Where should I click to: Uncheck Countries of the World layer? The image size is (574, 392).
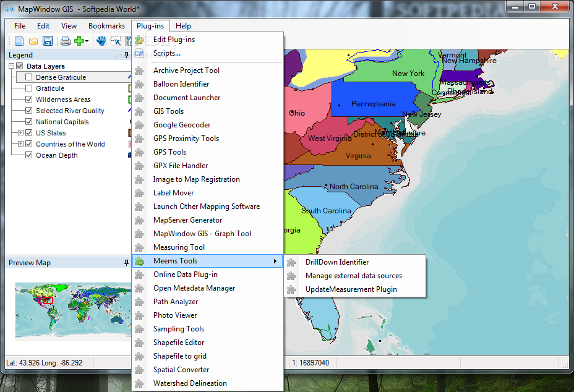point(29,144)
